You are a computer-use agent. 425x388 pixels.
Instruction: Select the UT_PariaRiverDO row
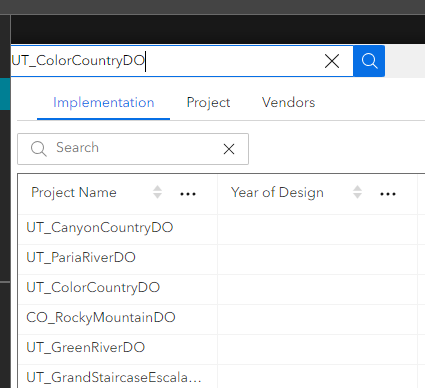coord(221,259)
